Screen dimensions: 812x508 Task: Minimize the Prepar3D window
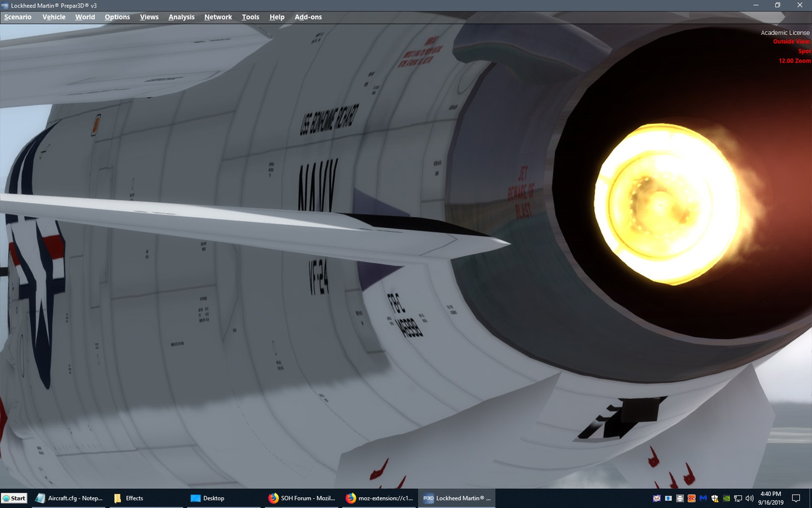coord(756,5)
